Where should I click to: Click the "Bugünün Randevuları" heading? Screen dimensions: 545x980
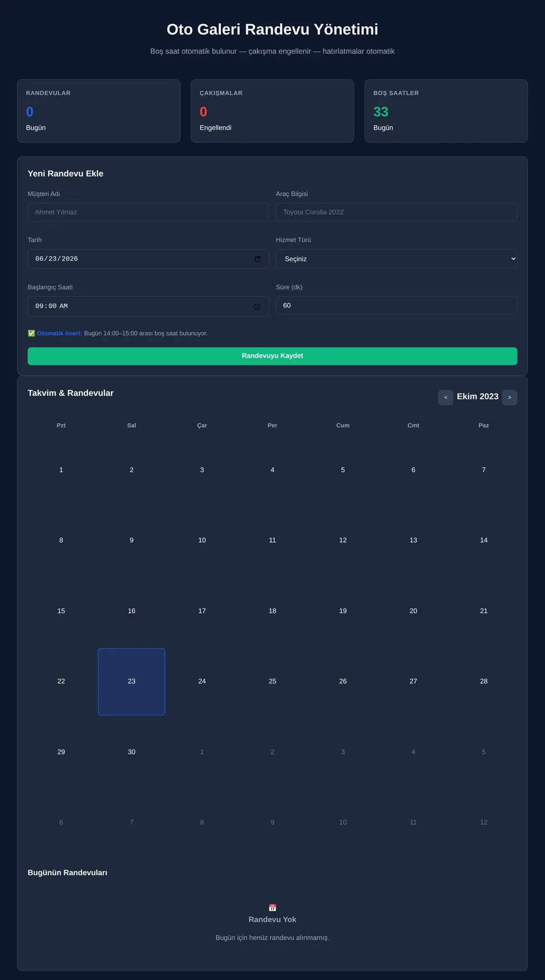click(x=68, y=873)
